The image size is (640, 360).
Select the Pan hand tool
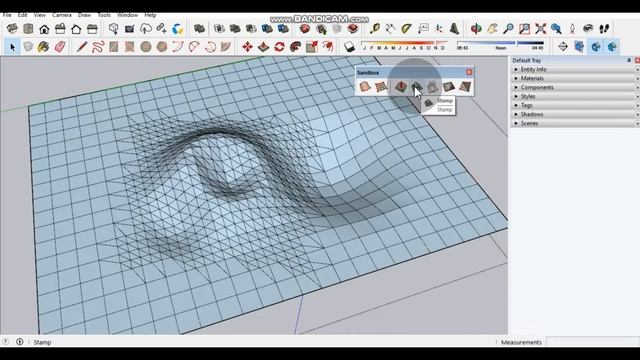pos(492,29)
